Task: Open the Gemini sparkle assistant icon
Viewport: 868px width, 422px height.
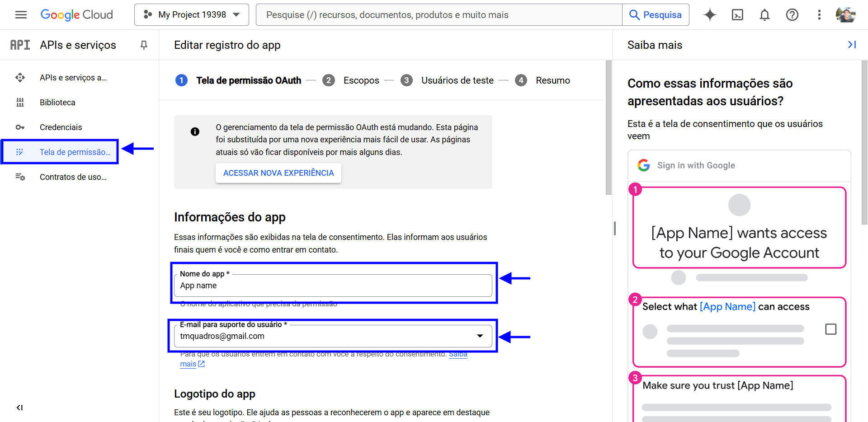Action: tap(710, 15)
